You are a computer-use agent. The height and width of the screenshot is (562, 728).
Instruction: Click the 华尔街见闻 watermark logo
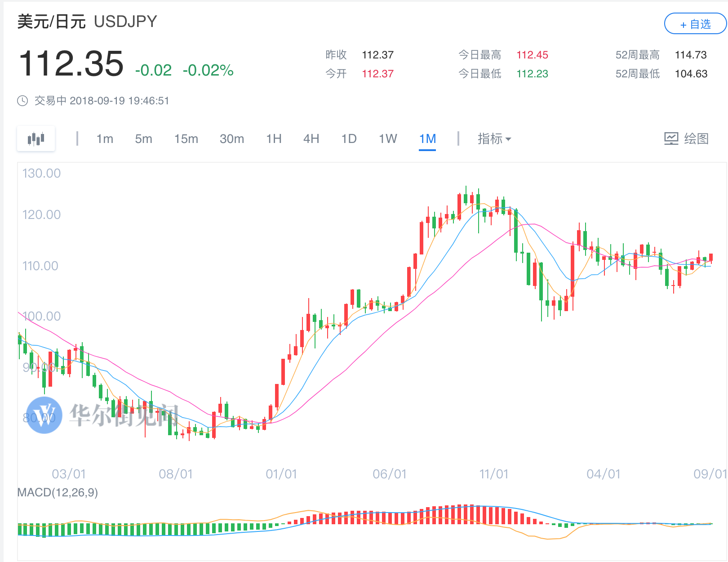44,415
